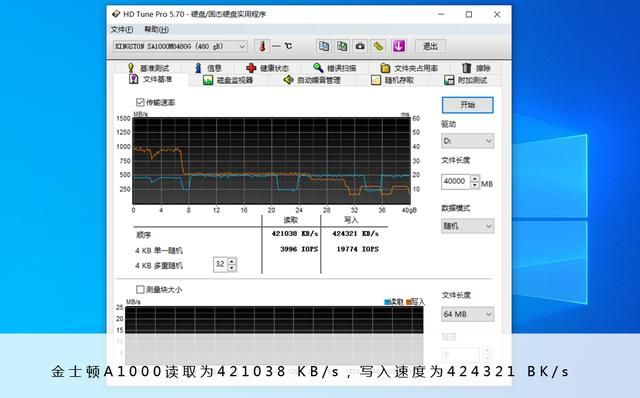Click the blue 读取 legend swatch
Image resolution: width=640 pixels, height=398 pixels.
tap(387, 302)
